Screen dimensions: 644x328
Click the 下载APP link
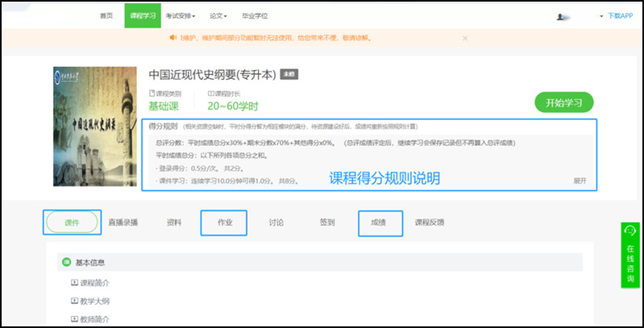click(x=620, y=15)
